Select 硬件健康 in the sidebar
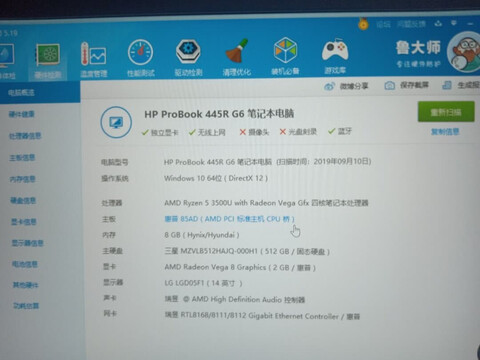This screenshot has height=360, width=480. pyautogui.click(x=22, y=114)
